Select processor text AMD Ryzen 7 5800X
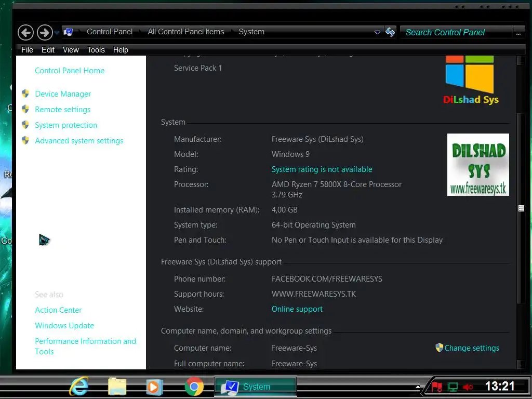This screenshot has width=532, height=399. point(337,184)
